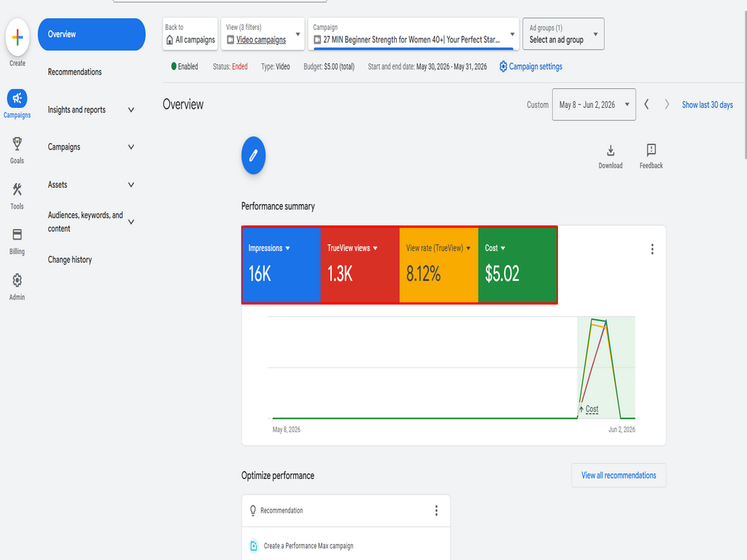747x560 pixels.
Task: Click the lightbulb Recommendation icon
Action: 253,510
